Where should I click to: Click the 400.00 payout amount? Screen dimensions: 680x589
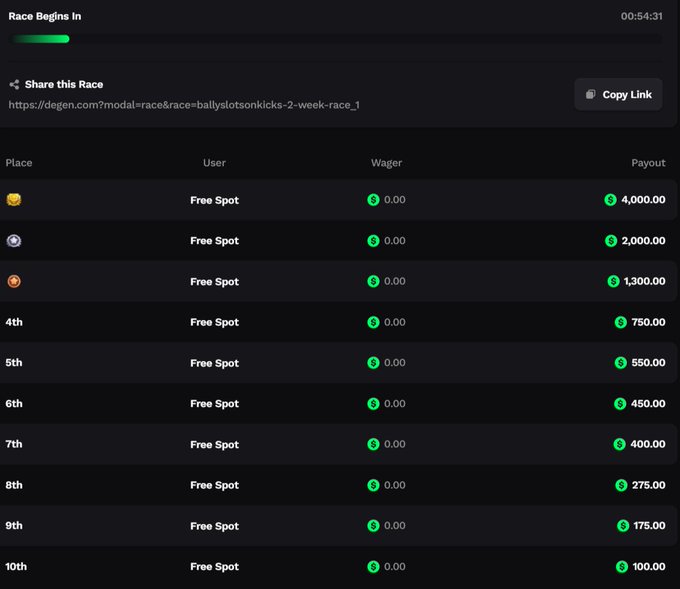point(647,444)
